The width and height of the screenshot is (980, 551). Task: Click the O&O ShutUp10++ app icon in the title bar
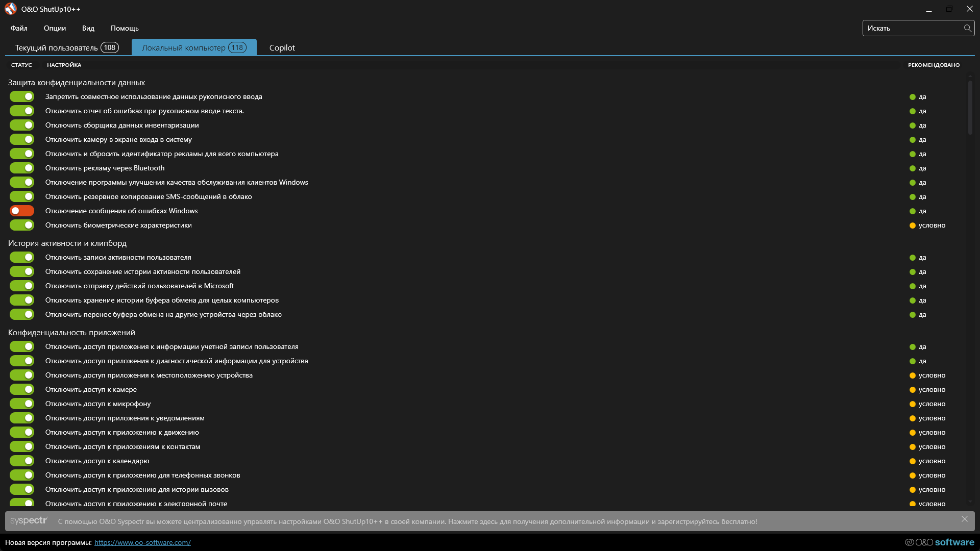11,9
